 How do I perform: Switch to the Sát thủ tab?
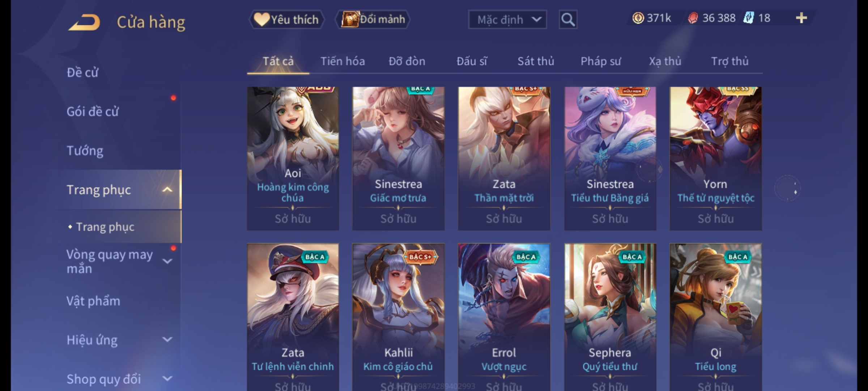536,61
